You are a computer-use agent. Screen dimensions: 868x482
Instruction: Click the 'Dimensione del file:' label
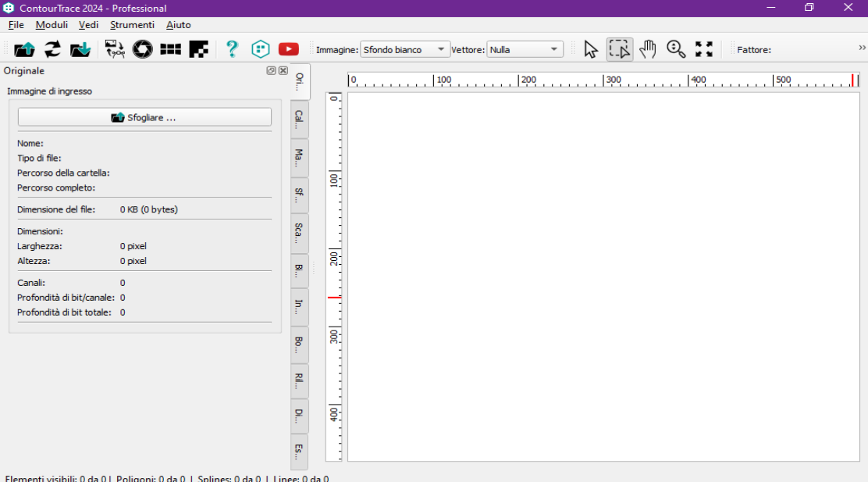[56, 209]
